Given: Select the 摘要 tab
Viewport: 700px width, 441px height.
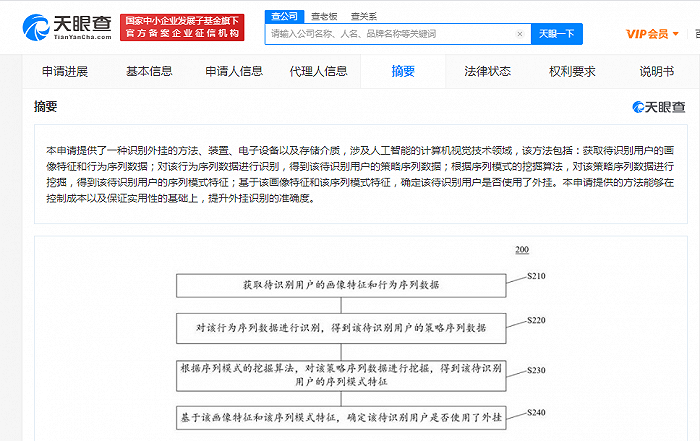Looking at the screenshot, I should 403,71.
